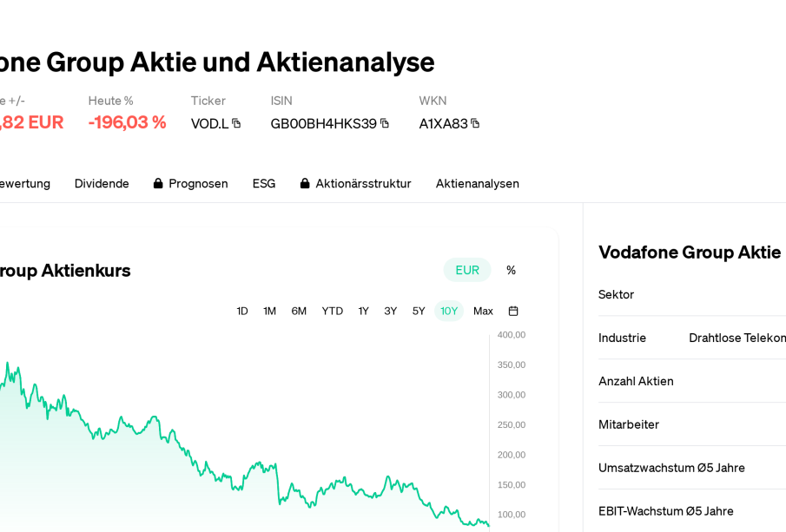Click the lock icon beside Aktionärsstruktur
The height and width of the screenshot is (532, 786).
point(305,184)
